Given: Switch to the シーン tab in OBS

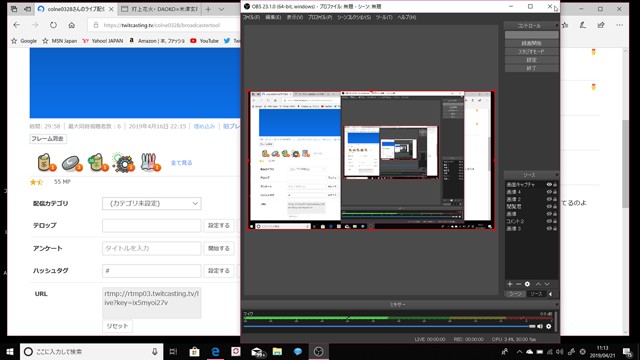Looking at the screenshot, I should click(x=516, y=294).
